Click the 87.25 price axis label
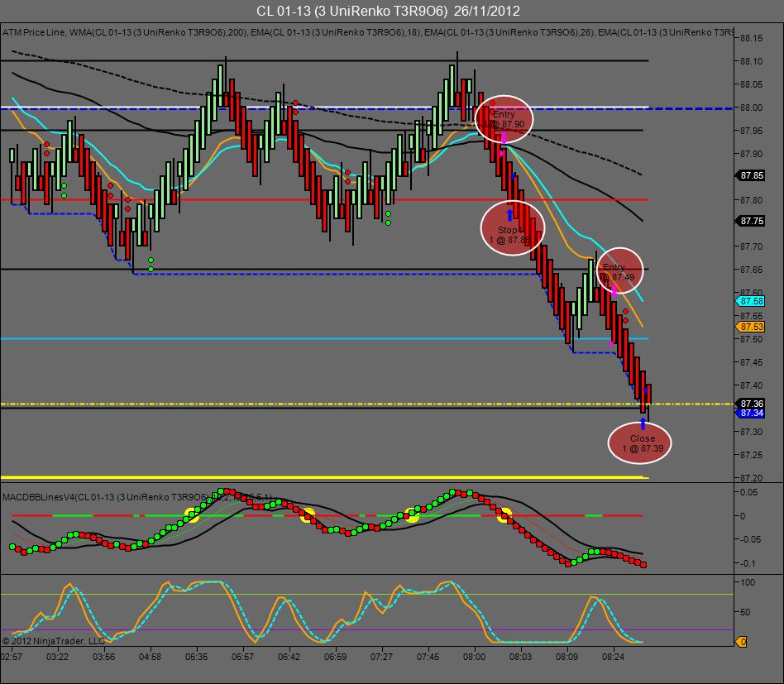The width and height of the screenshot is (784, 684). (x=751, y=455)
